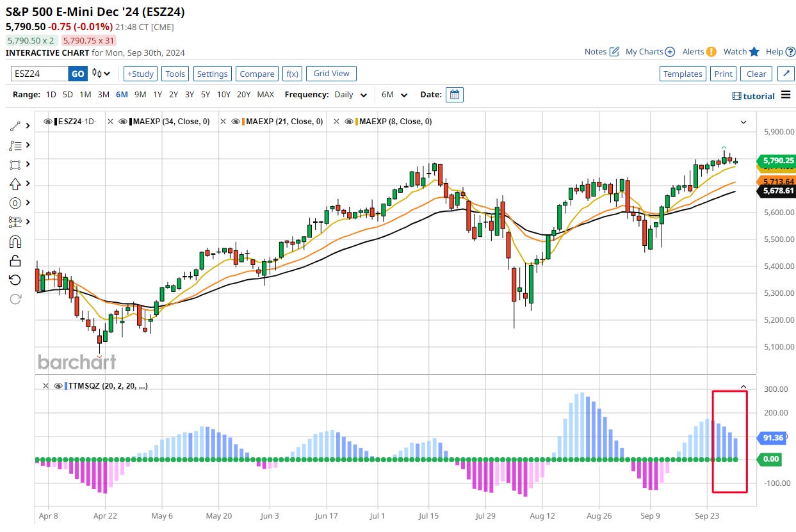Expand line tool options chevron
This screenshot has height=532, width=796.
pyautogui.click(x=28, y=126)
